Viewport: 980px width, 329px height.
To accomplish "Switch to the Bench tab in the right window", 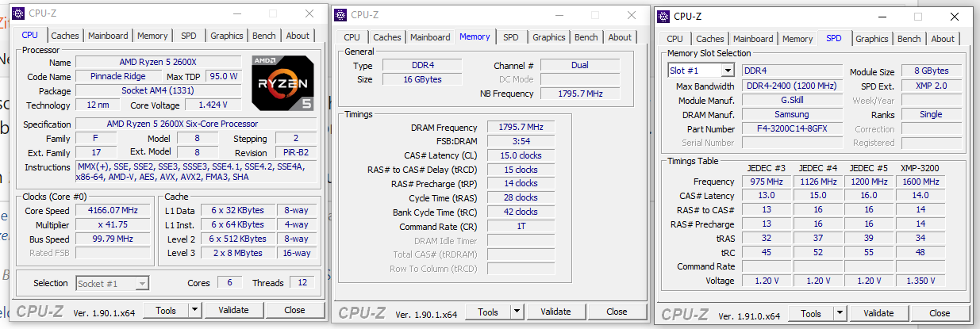I will [x=909, y=39].
